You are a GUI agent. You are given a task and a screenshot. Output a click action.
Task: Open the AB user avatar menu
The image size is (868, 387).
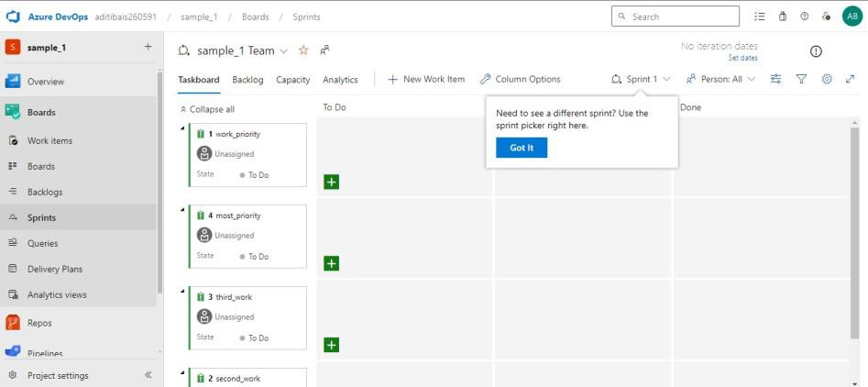coord(852,17)
